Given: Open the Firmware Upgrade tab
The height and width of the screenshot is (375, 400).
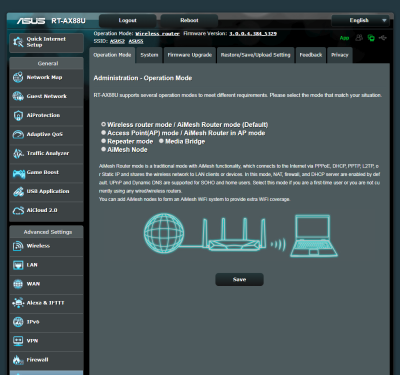Looking at the screenshot, I should click(x=190, y=55).
